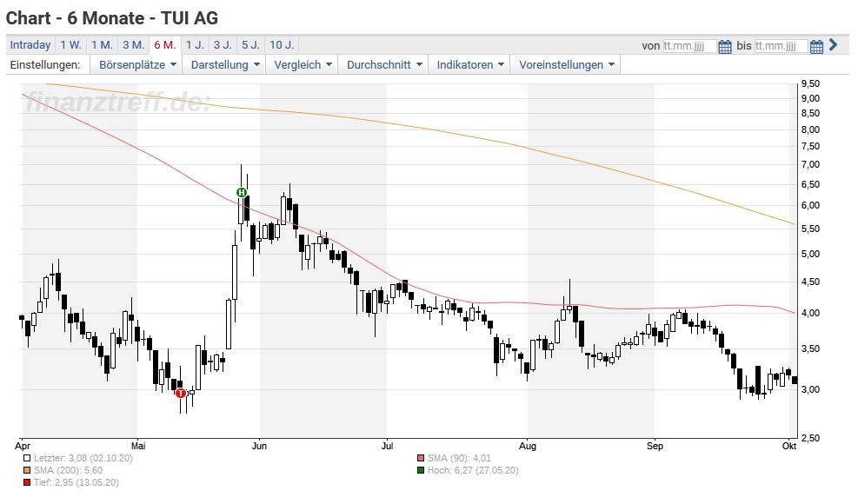Click the pink SMA (90) legend swatch
This screenshot has width=858, height=504.
point(420,459)
